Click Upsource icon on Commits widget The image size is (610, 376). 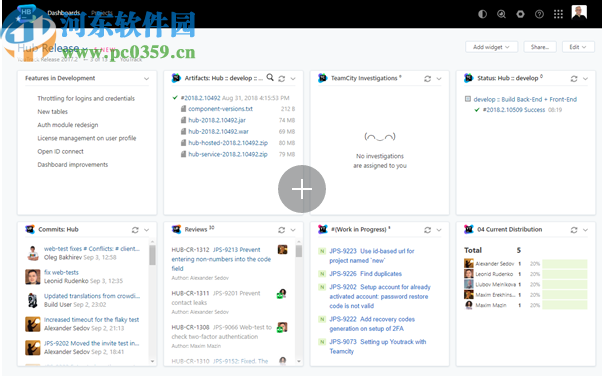click(30, 229)
